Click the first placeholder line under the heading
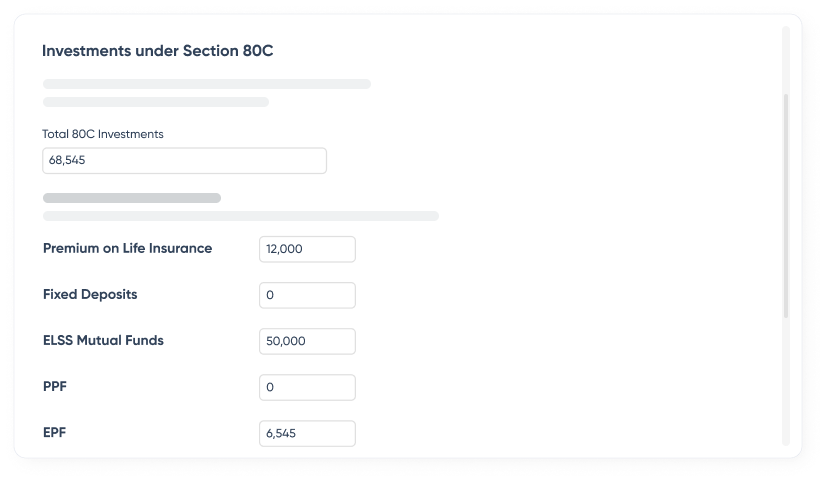The height and width of the screenshot is (482, 826). [206, 84]
